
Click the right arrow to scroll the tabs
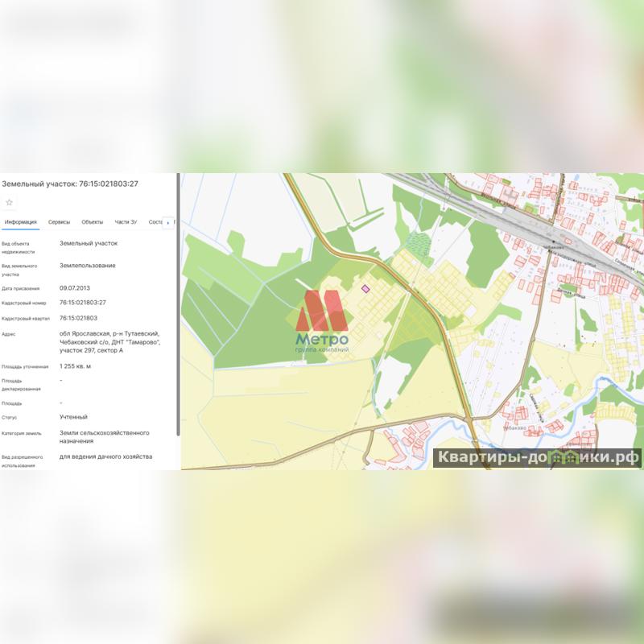167,222
